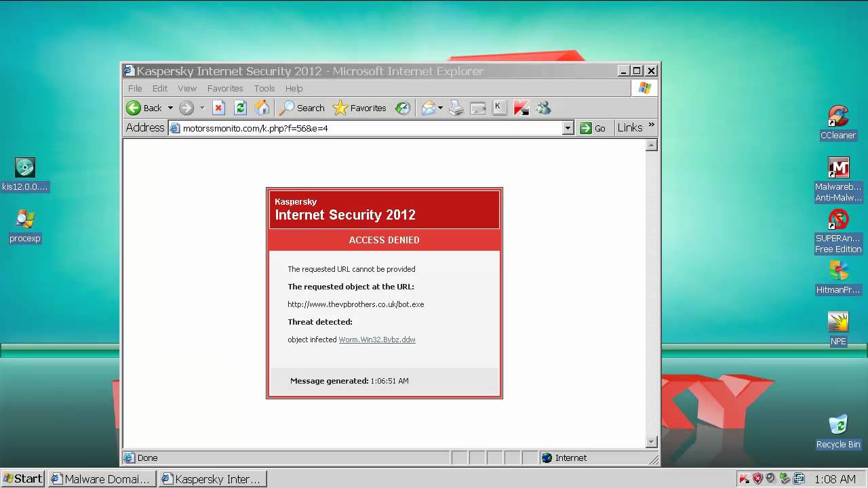Maximize the Internet Explorer window
The height and width of the screenshot is (488, 868).
[637, 70]
